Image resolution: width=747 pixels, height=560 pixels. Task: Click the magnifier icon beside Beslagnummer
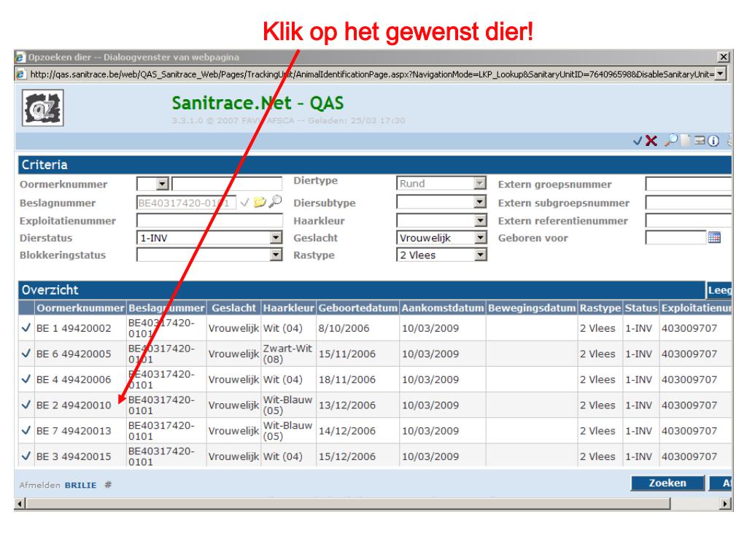tap(275, 201)
